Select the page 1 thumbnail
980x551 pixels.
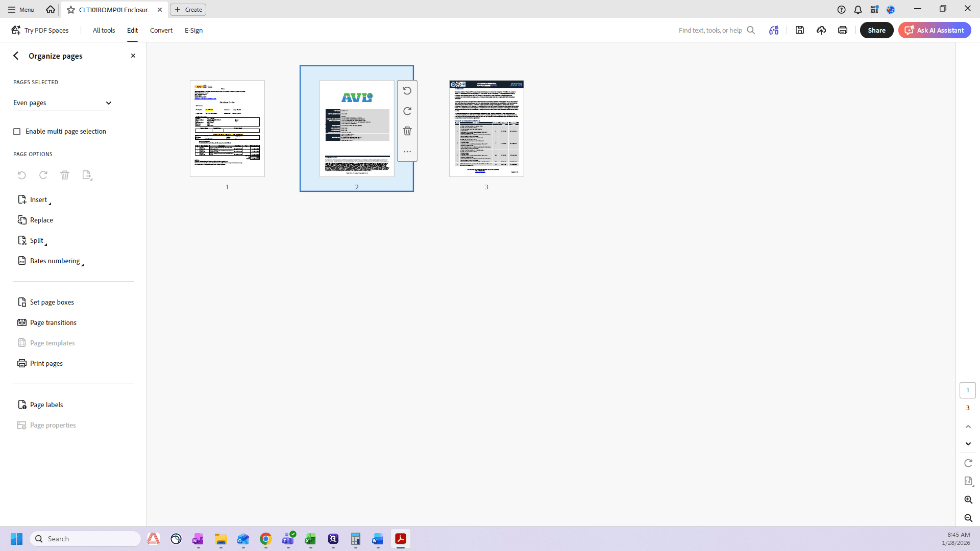pyautogui.click(x=227, y=129)
